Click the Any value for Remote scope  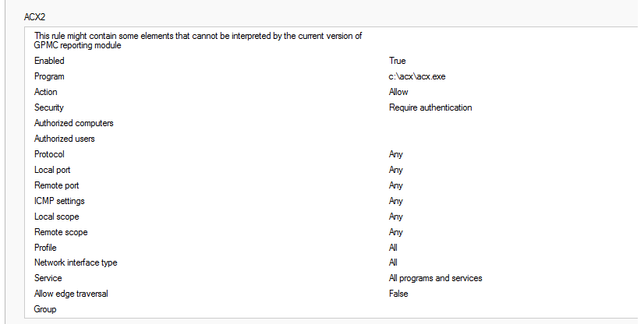[396, 232]
